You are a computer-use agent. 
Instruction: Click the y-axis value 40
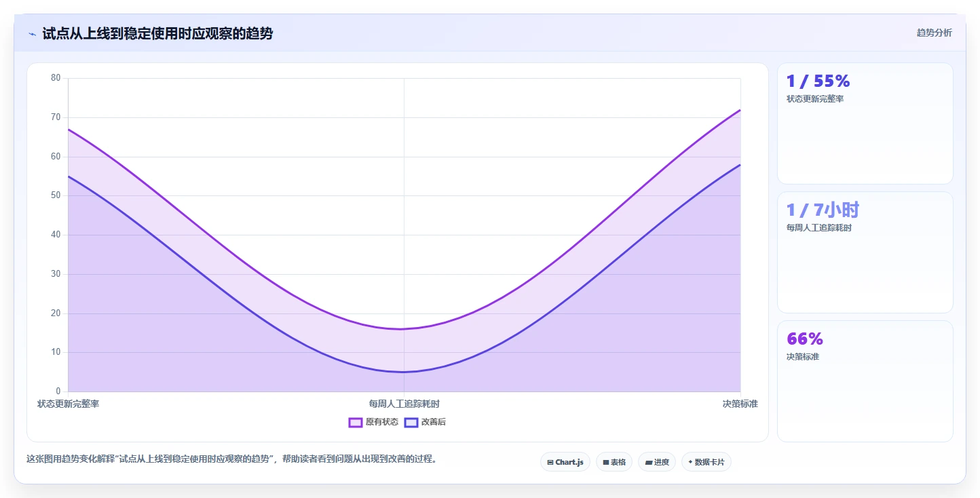click(x=56, y=235)
